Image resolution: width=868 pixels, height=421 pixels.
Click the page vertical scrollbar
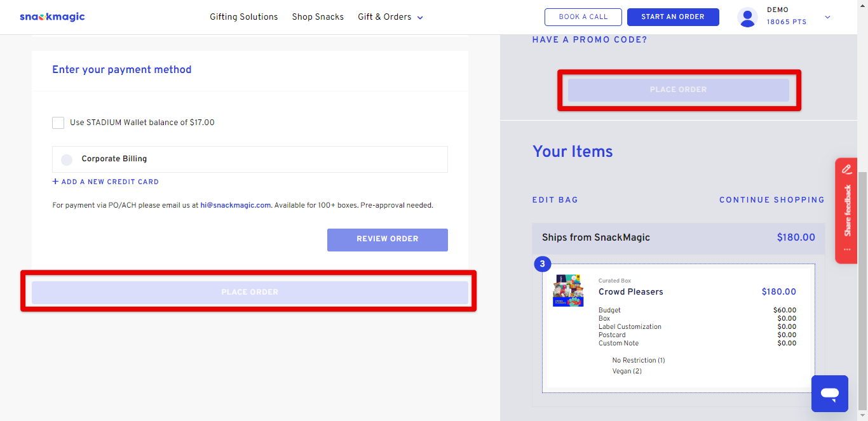point(862,290)
